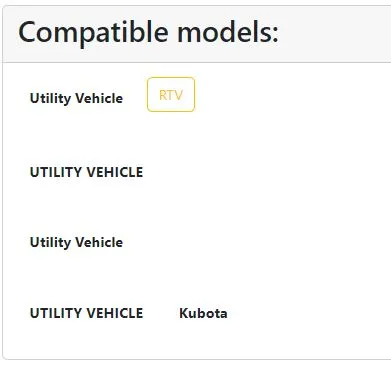The image size is (391, 367).
Task: Select the second row's UTILITY VEHICLE heading
Action: click(x=86, y=172)
